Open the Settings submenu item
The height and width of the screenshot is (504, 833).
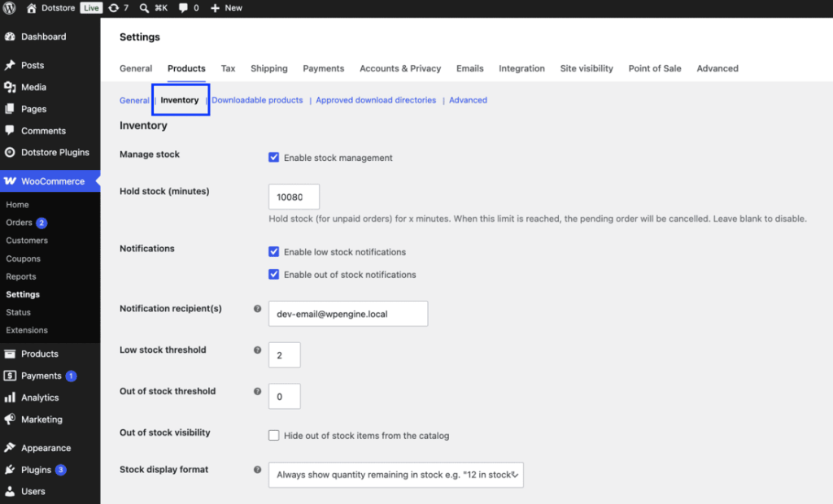(23, 294)
